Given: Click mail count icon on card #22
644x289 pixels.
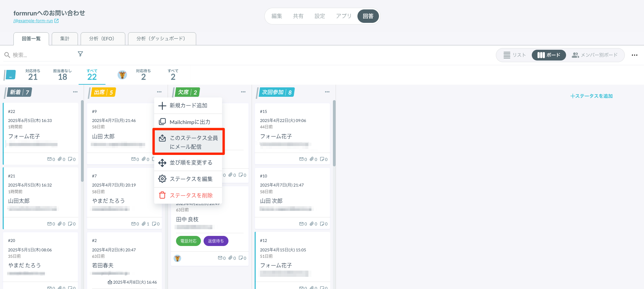Looking at the screenshot, I should tap(49, 159).
